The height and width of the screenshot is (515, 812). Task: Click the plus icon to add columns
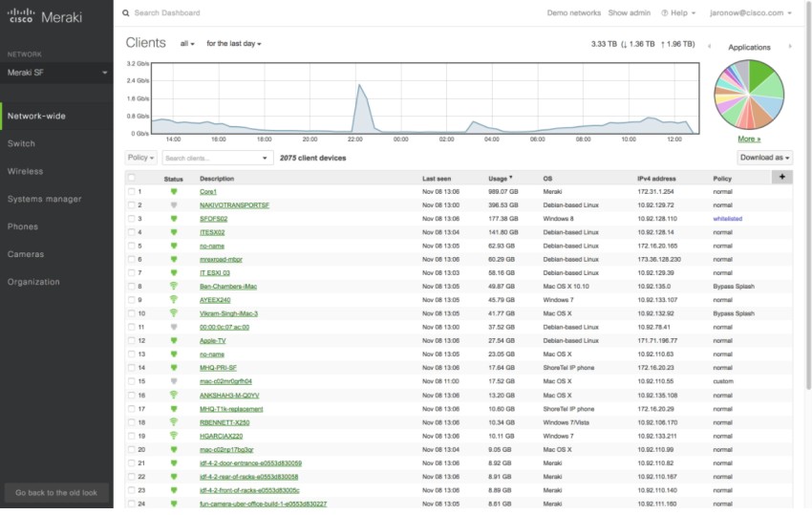pyautogui.click(x=782, y=177)
